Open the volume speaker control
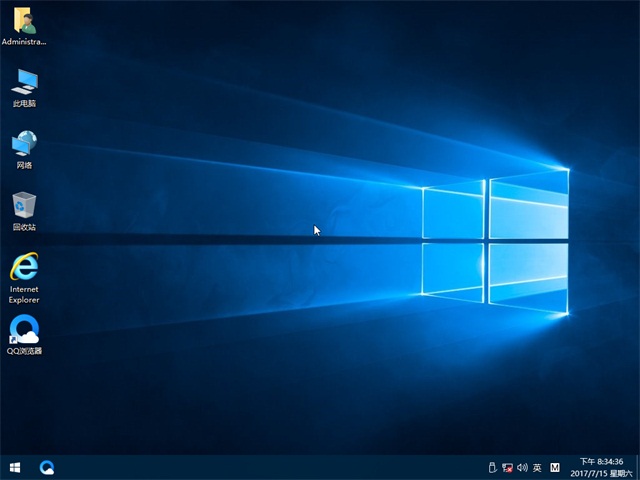 click(x=522, y=467)
